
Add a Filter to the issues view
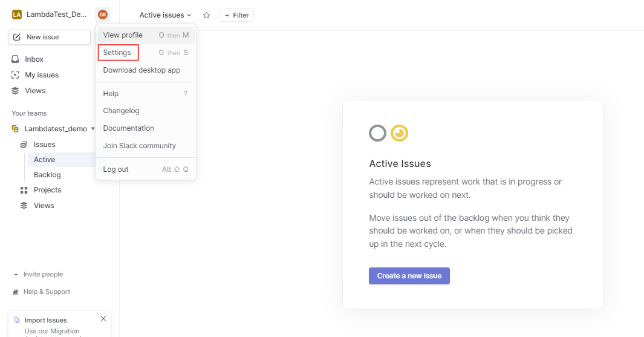coord(236,15)
